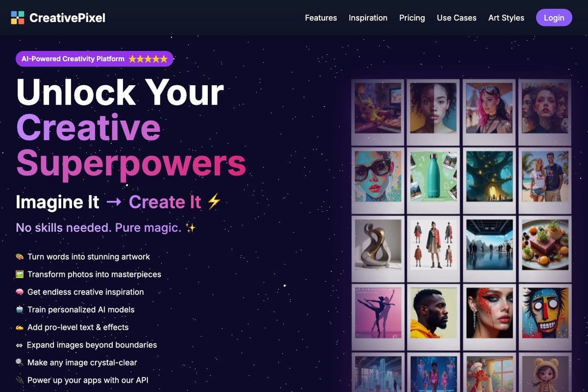Screen dimensions: 588x392
Task: Open the gold and white sculpture thumbnail
Action: pos(378,245)
